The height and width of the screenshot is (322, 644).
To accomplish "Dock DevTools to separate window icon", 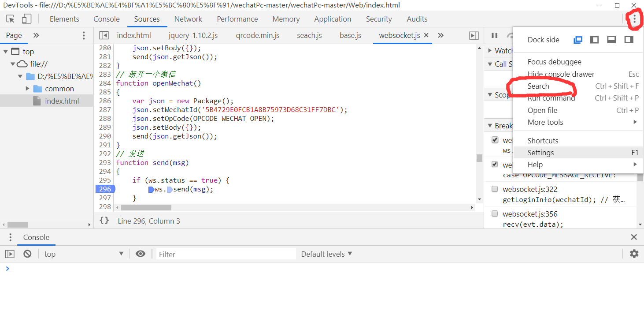I will click(578, 40).
